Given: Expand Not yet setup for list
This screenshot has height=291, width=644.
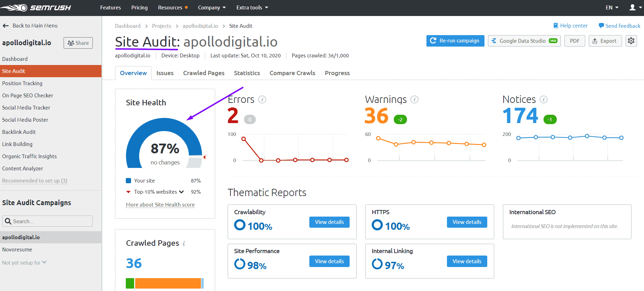Looking at the screenshot, I should coord(24,263).
